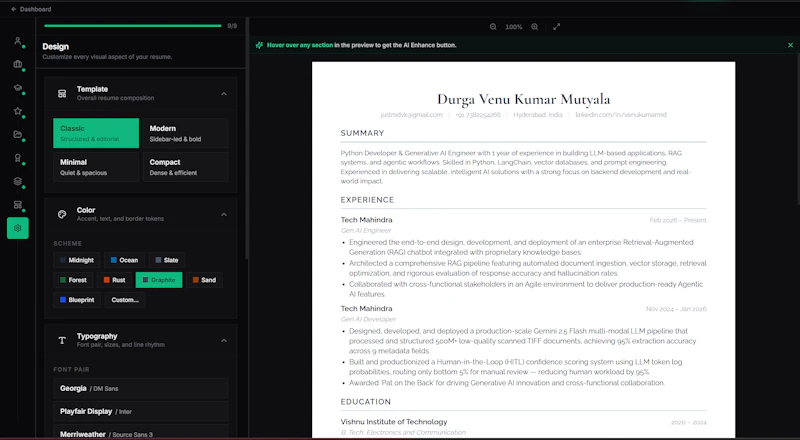The height and width of the screenshot is (440, 800).
Task: Click the Color palette icon
Action: pyautogui.click(x=62, y=214)
